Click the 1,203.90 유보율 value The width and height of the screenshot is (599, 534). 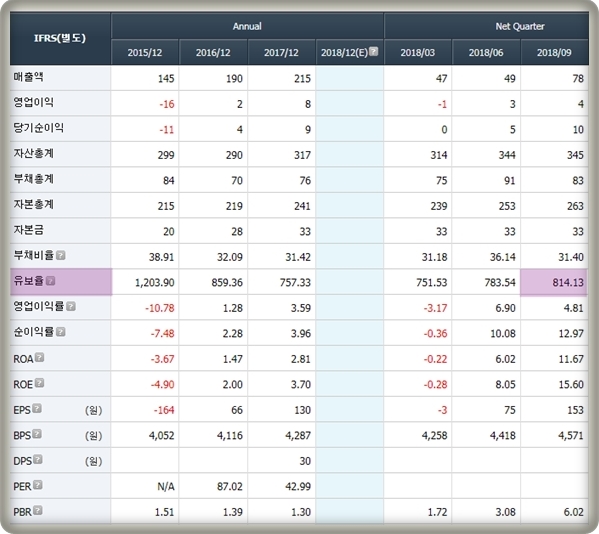(x=155, y=283)
